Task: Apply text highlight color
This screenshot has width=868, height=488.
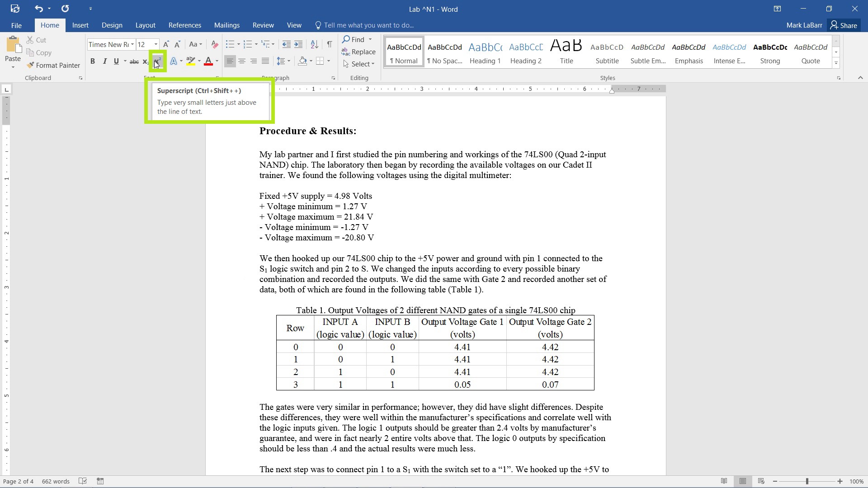Action: (x=189, y=62)
